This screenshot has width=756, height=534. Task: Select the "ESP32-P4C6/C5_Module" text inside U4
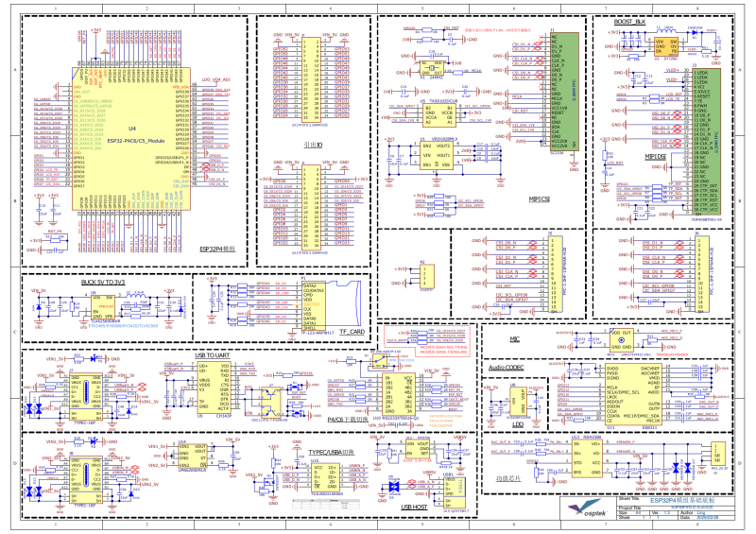(x=135, y=141)
